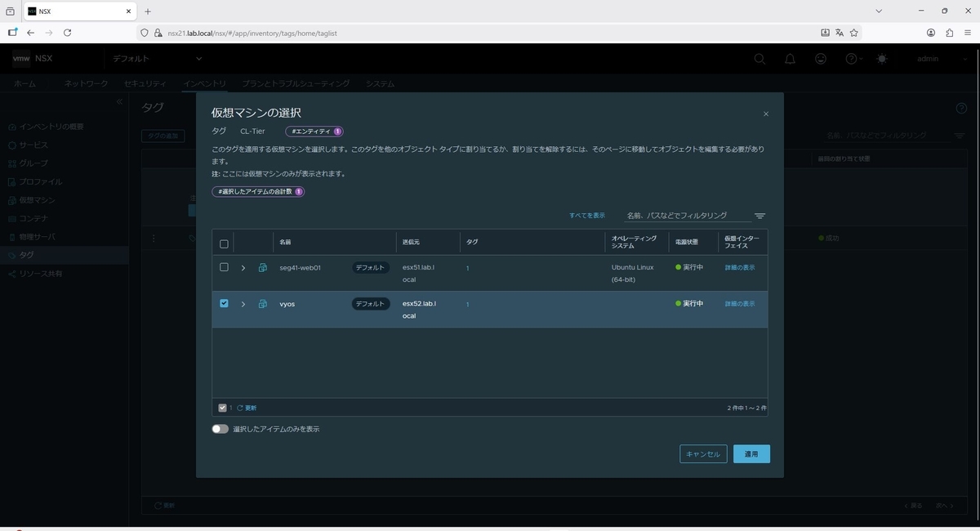Click the browser address bar URL
Viewport: 980px width, 531px height.
click(x=253, y=33)
